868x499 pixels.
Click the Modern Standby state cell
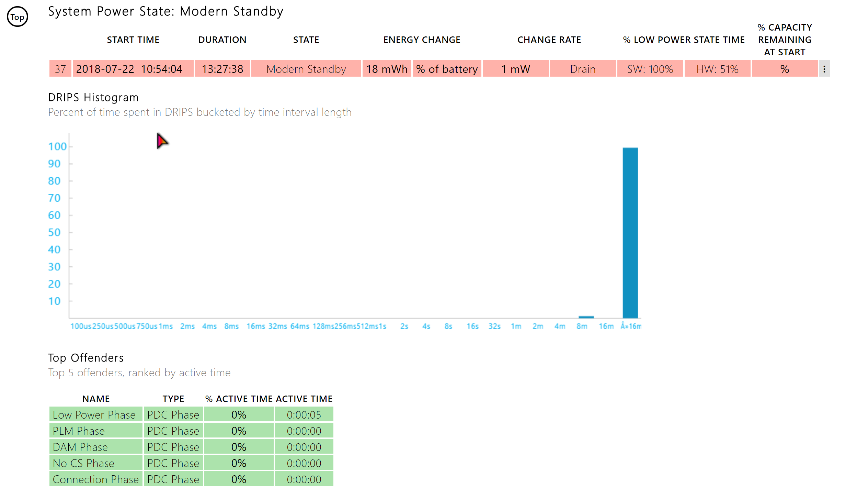click(x=306, y=69)
